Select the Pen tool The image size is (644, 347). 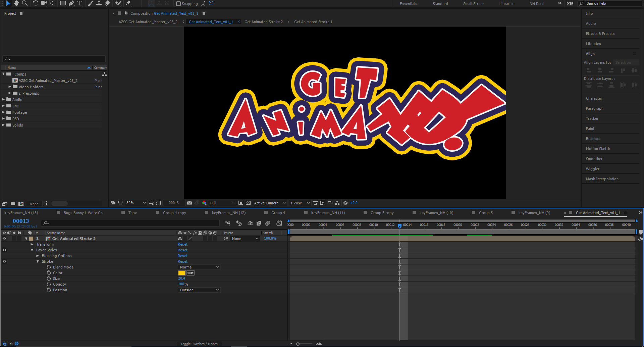click(x=71, y=3)
